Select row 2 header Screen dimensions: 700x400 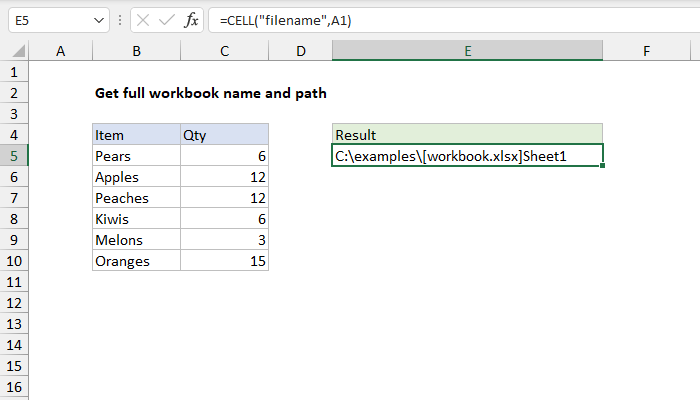[14, 93]
